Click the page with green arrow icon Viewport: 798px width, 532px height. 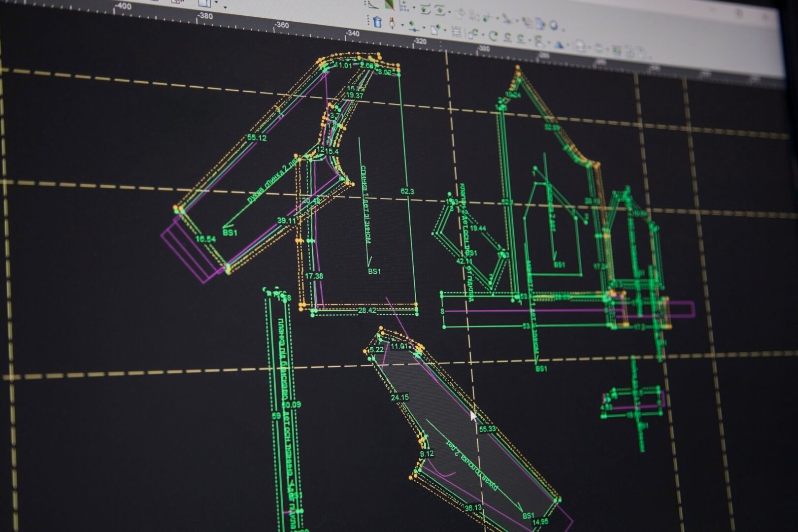(435, 30)
